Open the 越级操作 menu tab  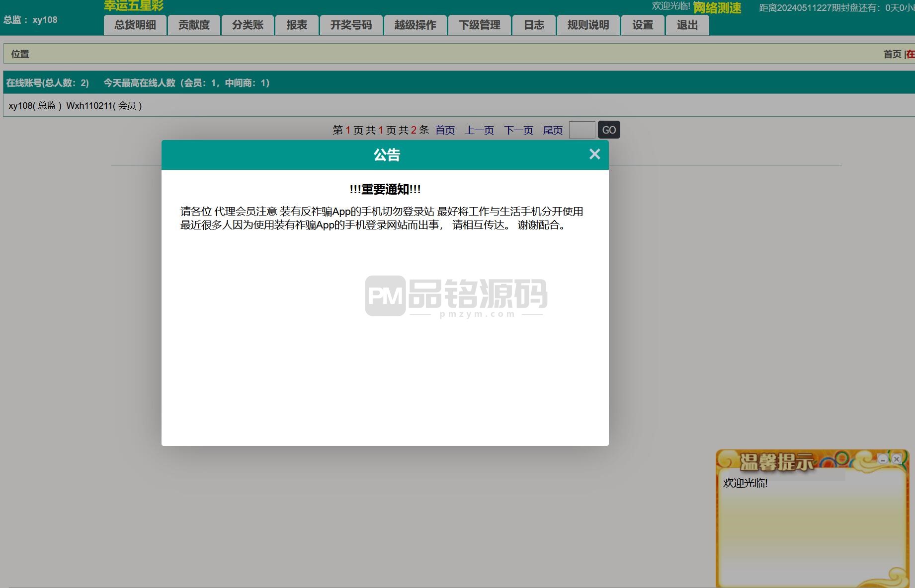click(415, 25)
